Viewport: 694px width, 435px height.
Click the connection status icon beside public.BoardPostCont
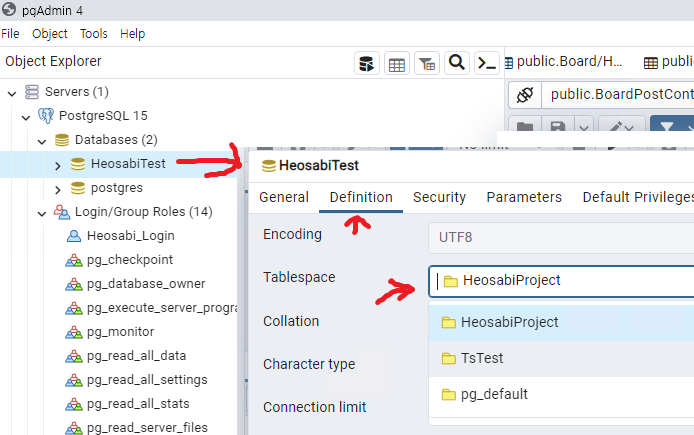525,95
